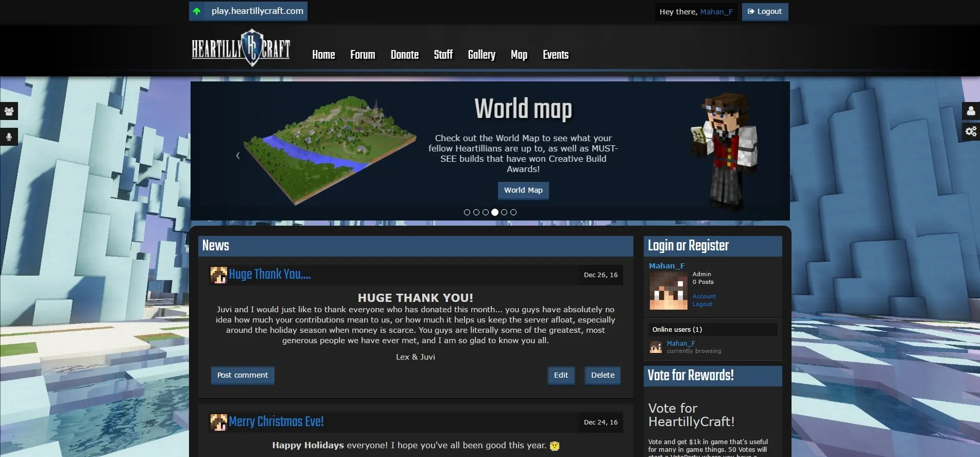
Task: Open the Events menu item
Action: pos(556,55)
